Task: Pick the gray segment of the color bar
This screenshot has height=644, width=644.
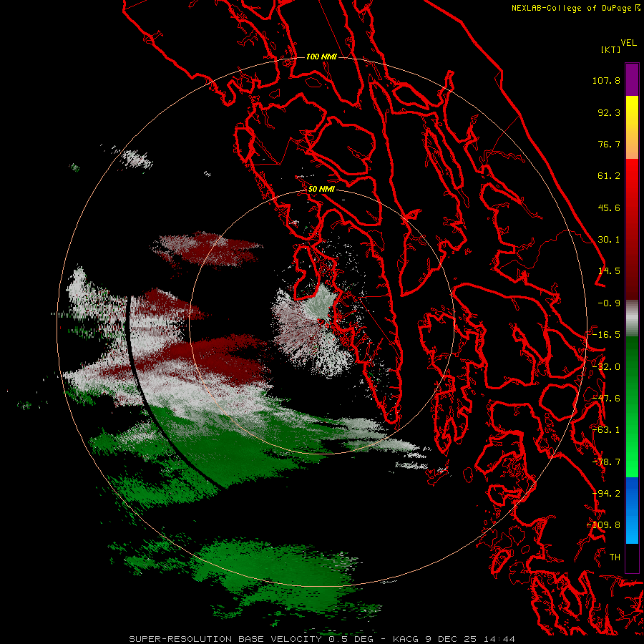Action: click(x=632, y=318)
